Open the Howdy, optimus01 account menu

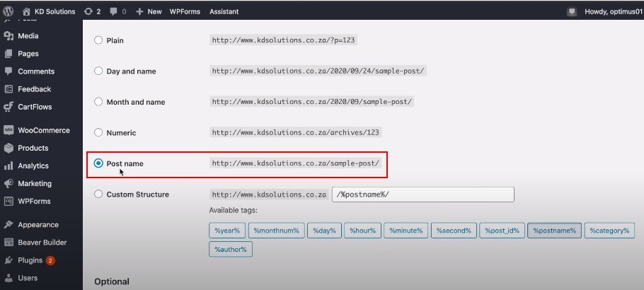613,11
